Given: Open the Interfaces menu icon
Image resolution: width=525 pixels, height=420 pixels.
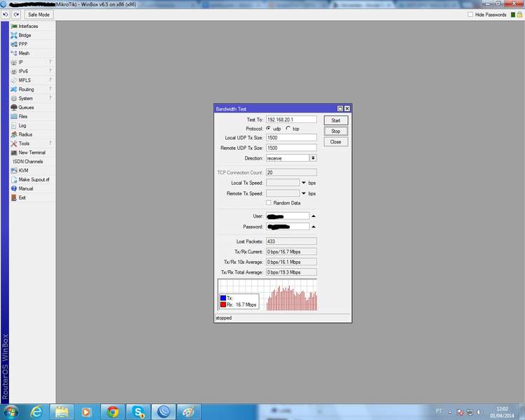Looking at the screenshot, I should pos(14,26).
